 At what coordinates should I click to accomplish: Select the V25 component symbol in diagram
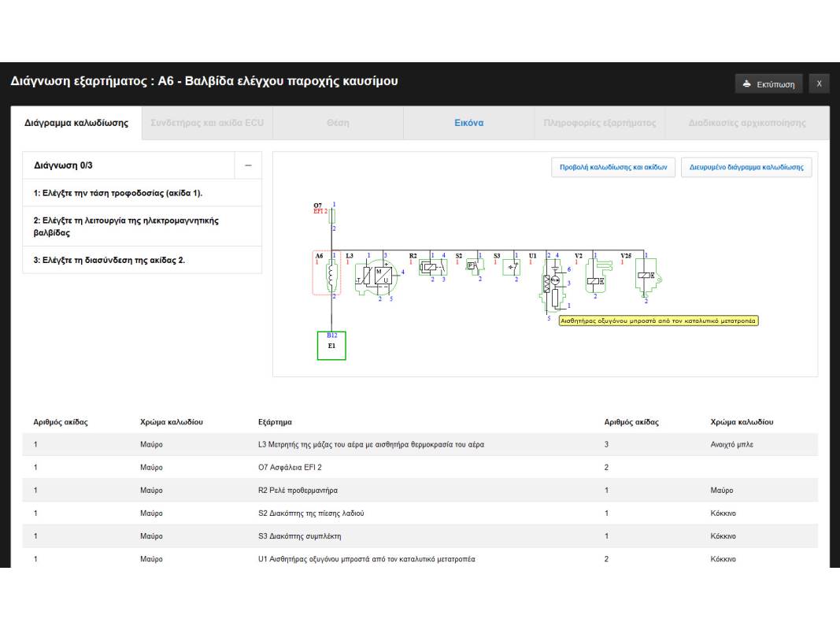pyautogui.click(x=648, y=276)
